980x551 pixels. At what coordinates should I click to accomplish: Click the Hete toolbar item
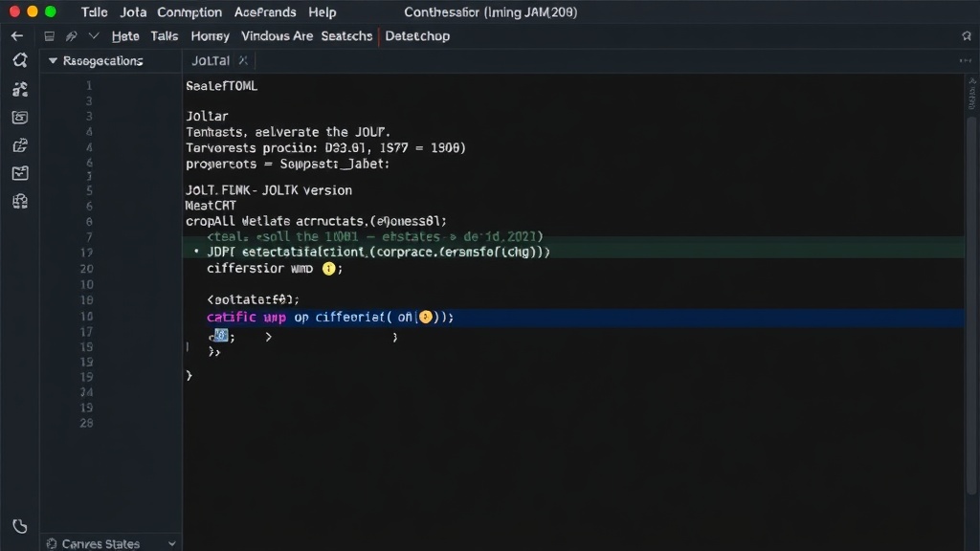tap(125, 36)
